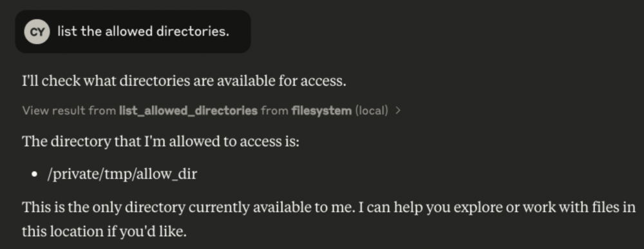The height and width of the screenshot is (249, 644).
Task: Select the user message 'list the allowed directories.'
Action: 144,32
